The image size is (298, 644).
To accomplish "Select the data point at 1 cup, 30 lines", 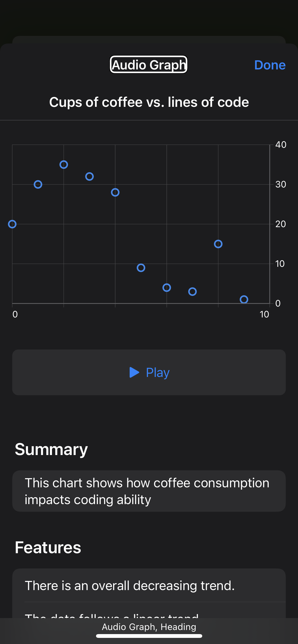I will click(x=38, y=184).
